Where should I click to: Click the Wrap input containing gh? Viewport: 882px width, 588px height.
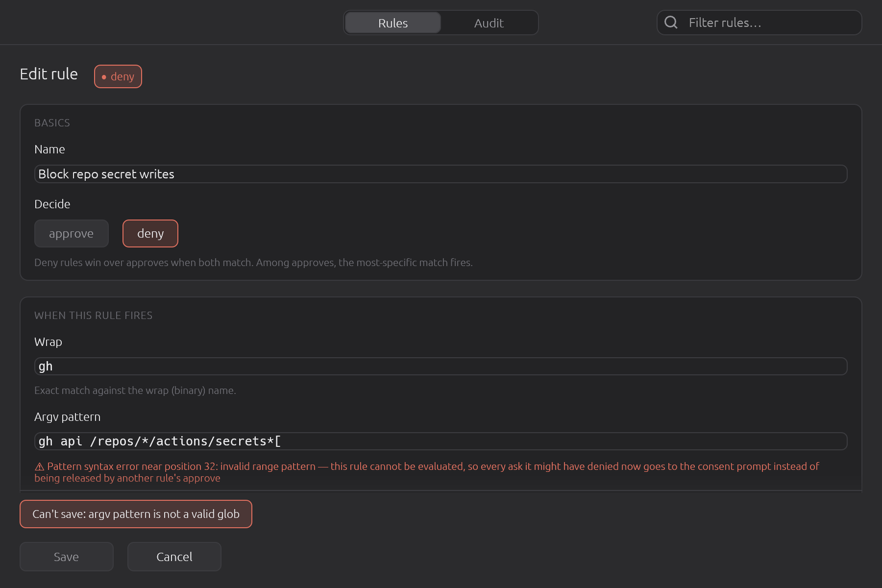441,366
